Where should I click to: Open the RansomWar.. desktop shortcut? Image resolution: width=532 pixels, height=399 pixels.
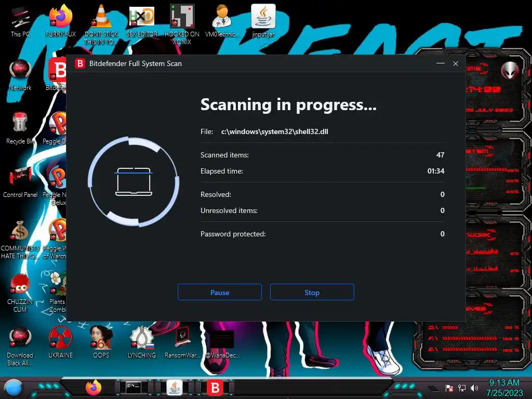tap(182, 342)
